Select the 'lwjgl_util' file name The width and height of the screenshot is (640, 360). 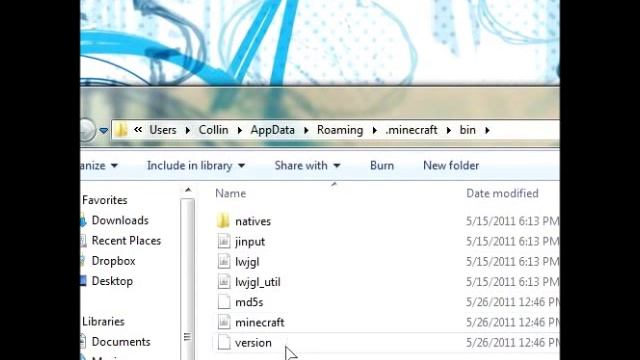point(258,282)
